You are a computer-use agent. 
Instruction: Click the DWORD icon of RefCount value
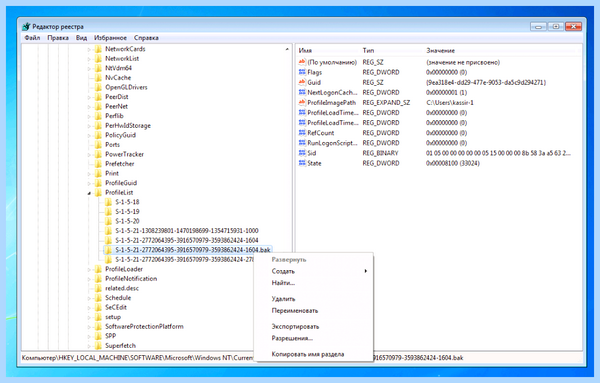[x=302, y=133]
